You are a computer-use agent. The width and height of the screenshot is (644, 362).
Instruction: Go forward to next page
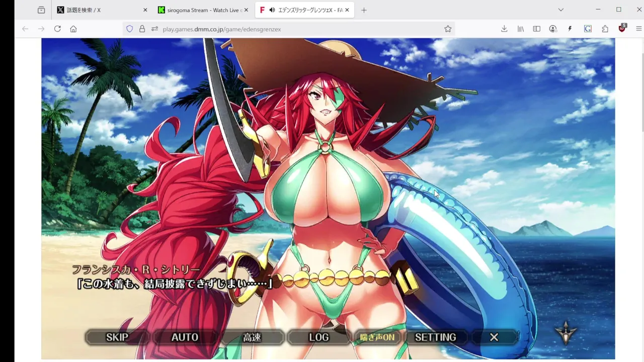coord(41,29)
